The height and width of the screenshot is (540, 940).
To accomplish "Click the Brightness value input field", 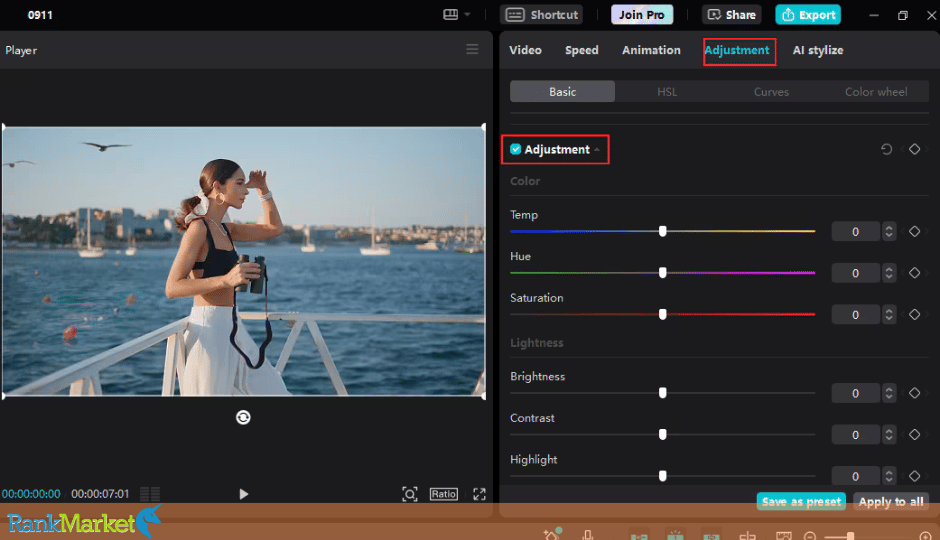I will point(855,393).
